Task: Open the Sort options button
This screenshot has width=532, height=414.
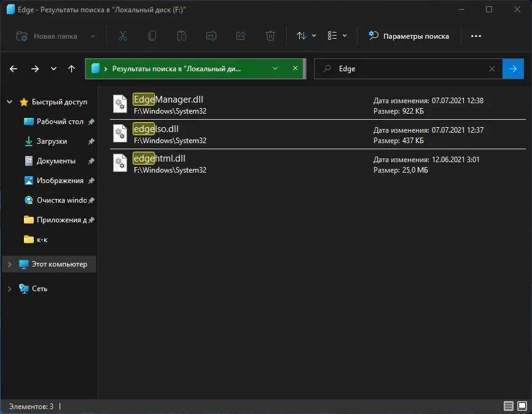Action: pyautogui.click(x=306, y=36)
